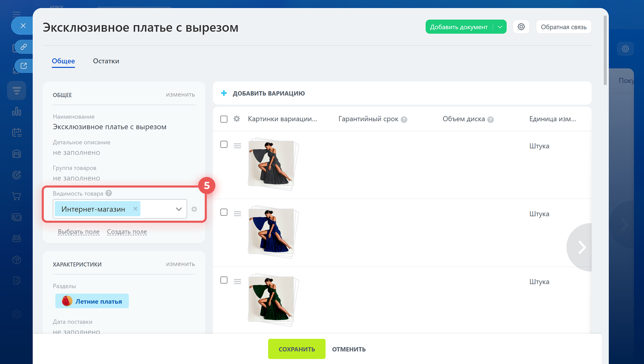Remove the Интернет-магазин tag
Screen dimensions: 644x364
[135, 209]
